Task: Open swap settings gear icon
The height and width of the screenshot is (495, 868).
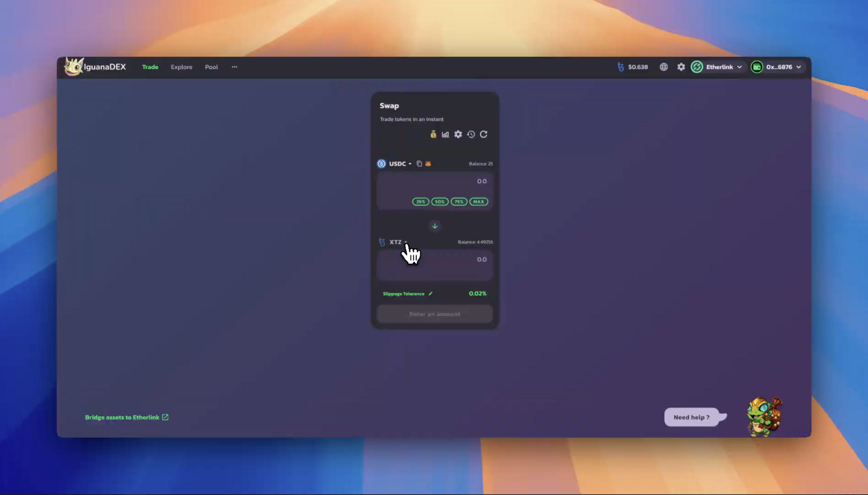Action: (x=458, y=134)
